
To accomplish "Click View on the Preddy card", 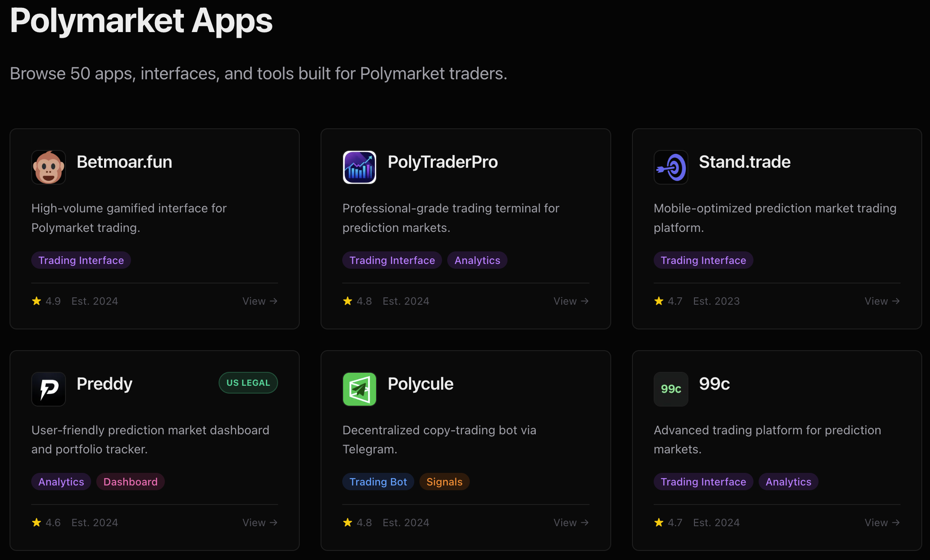I will click(x=259, y=522).
